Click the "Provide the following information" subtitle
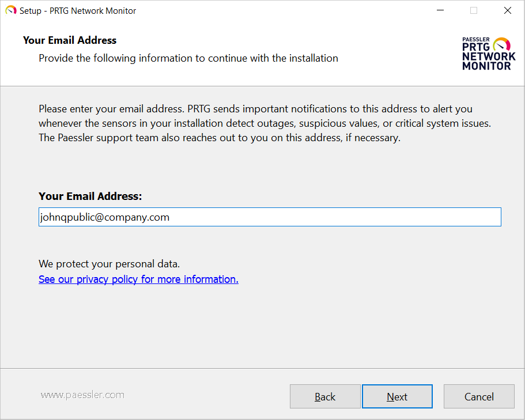Screen dimensions: 525x420 point(188,58)
